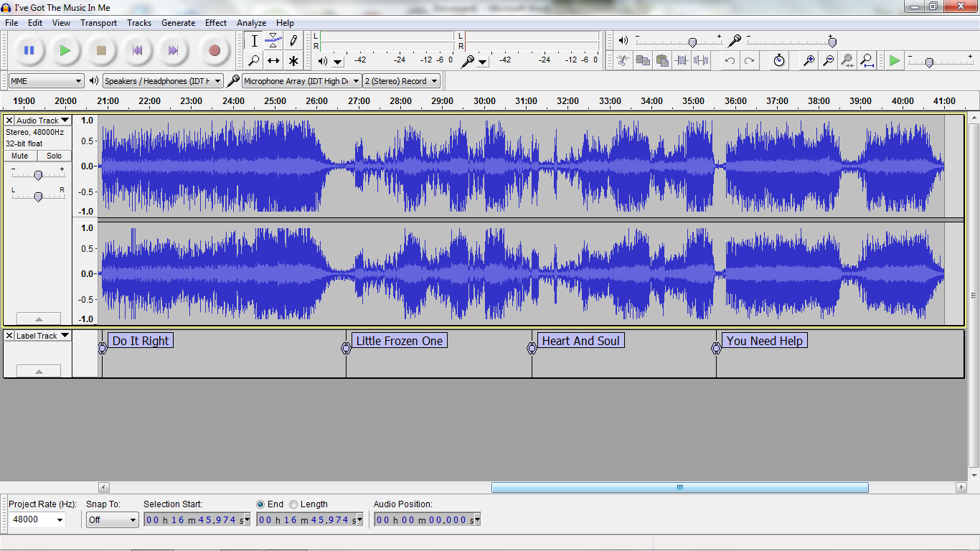The width and height of the screenshot is (980, 551).
Task: Mute the stereo audio track
Action: 19,156
